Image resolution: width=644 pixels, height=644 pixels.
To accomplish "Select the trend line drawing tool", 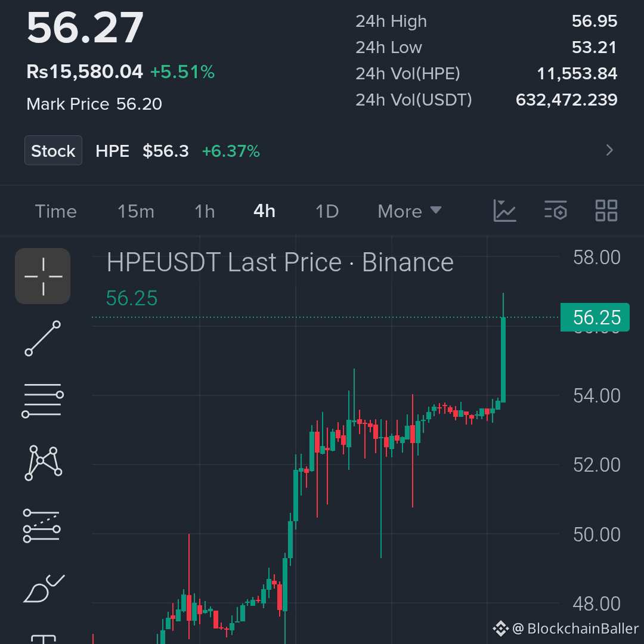I will [43, 339].
